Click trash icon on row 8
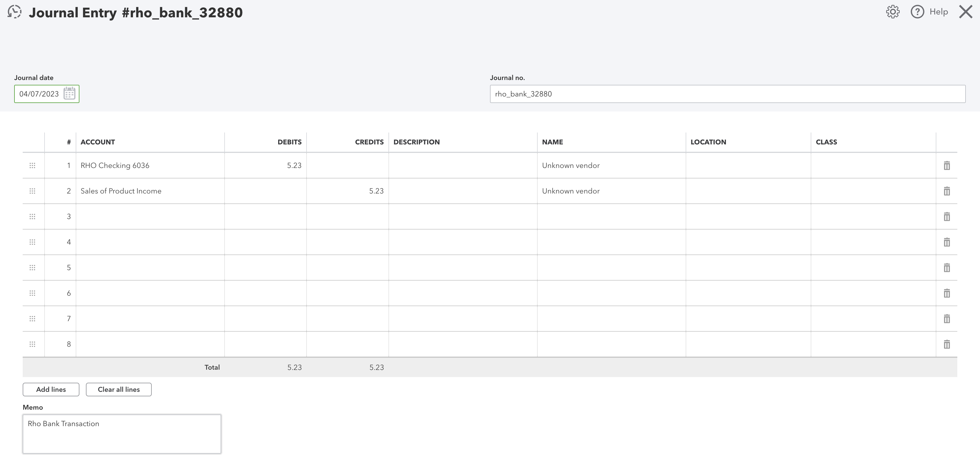Screen dimensions: 980x463 coord(947,344)
